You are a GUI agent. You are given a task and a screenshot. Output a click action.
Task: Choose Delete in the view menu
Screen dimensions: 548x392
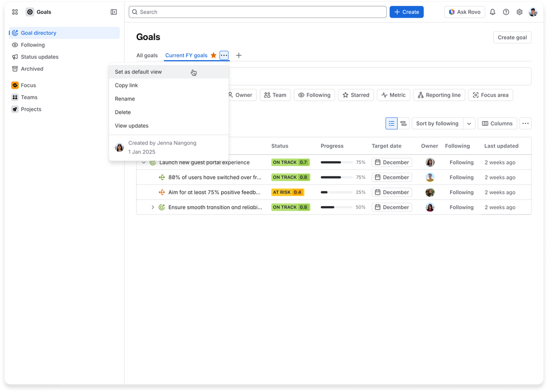pos(169,112)
